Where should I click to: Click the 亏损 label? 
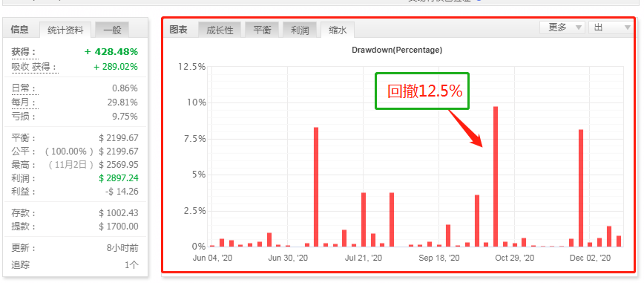tap(24, 117)
